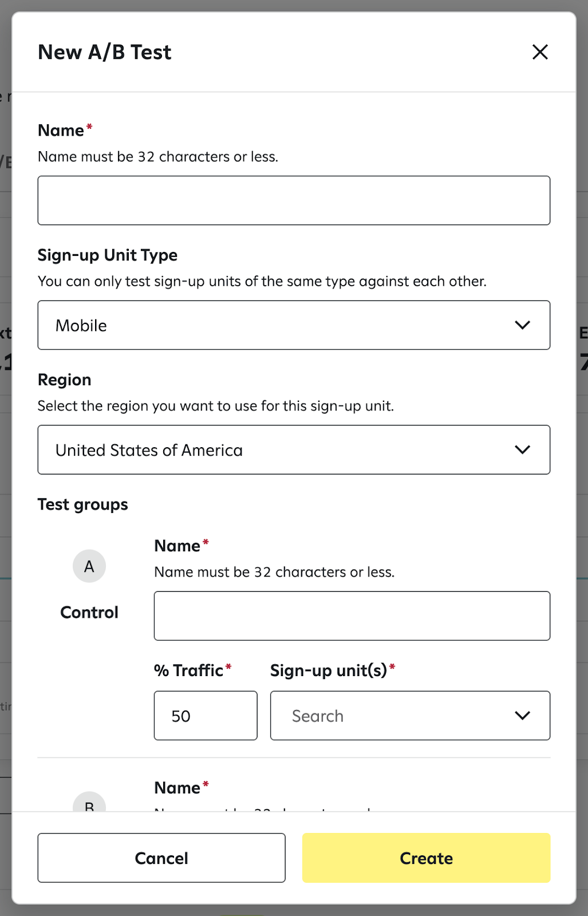Click the test Name input field
This screenshot has width=588, height=916.
[x=294, y=200]
